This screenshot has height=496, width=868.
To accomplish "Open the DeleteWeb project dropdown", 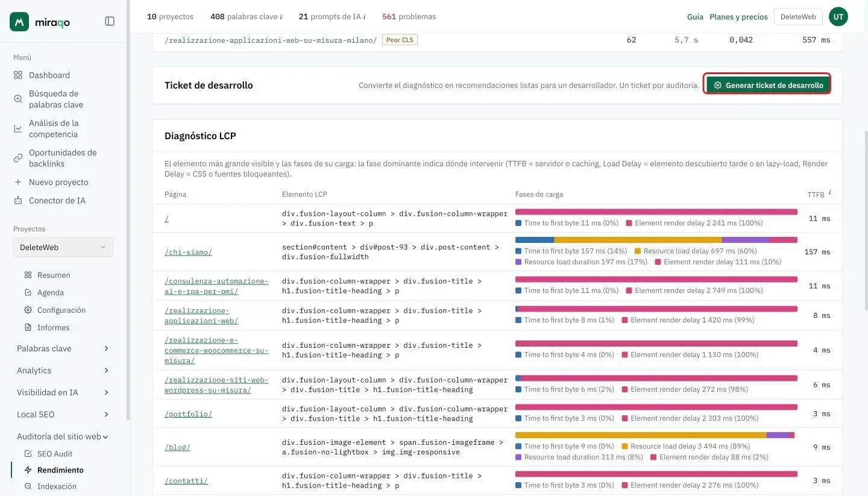I will [x=63, y=247].
